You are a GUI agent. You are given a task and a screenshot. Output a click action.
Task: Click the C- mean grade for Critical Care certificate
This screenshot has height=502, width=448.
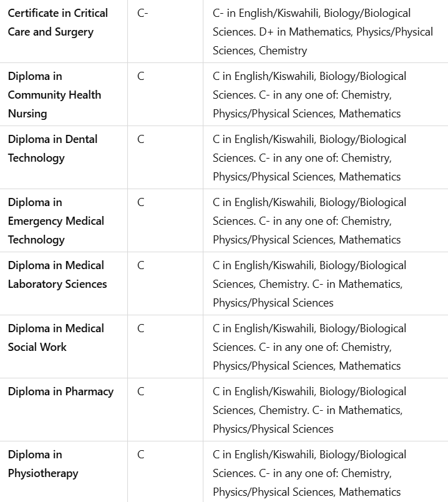click(x=142, y=13)
